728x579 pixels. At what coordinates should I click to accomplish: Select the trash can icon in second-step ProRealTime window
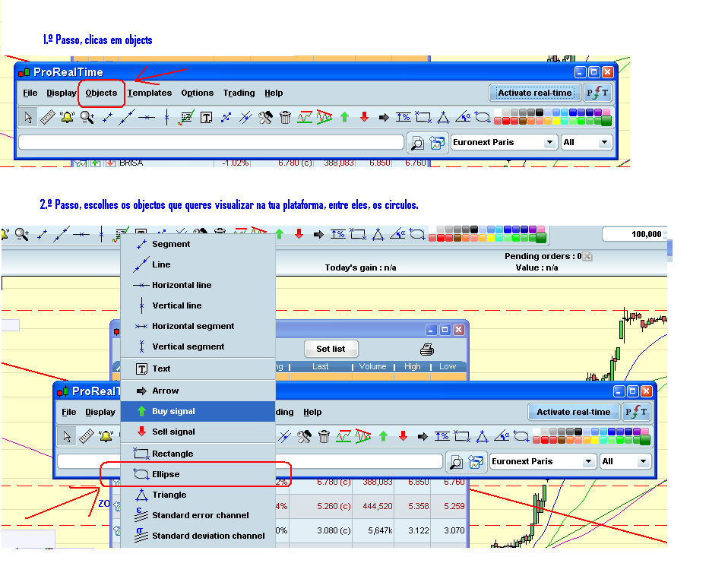(324, 436)
